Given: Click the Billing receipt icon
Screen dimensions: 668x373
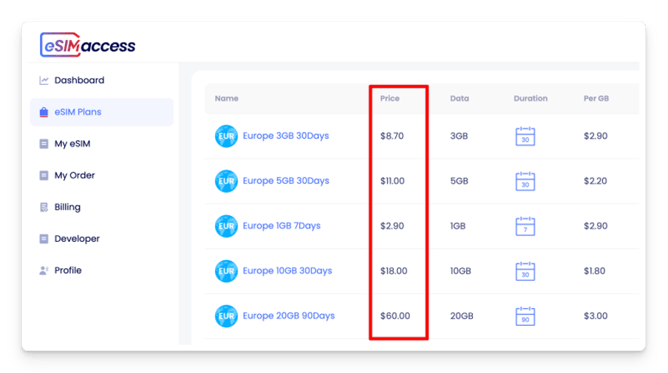Looking at the screenshot, I should 43,207.
